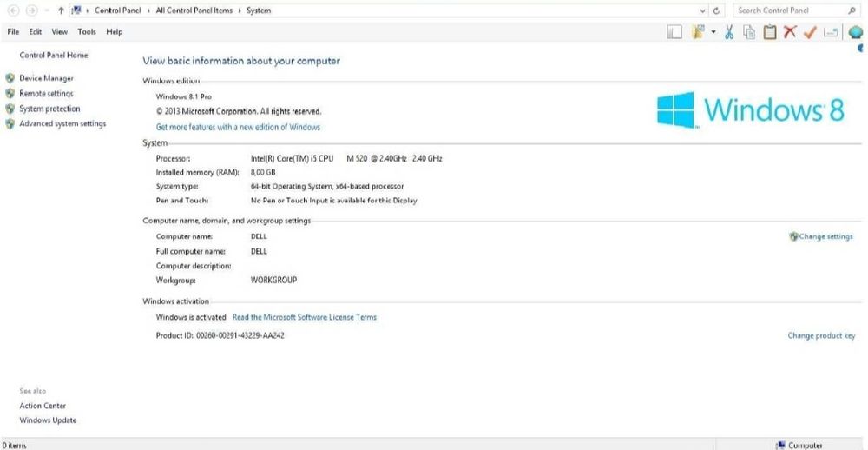Click the Computer icon in status bar
This screenshot has width=868, height=450.
[780, 445]
